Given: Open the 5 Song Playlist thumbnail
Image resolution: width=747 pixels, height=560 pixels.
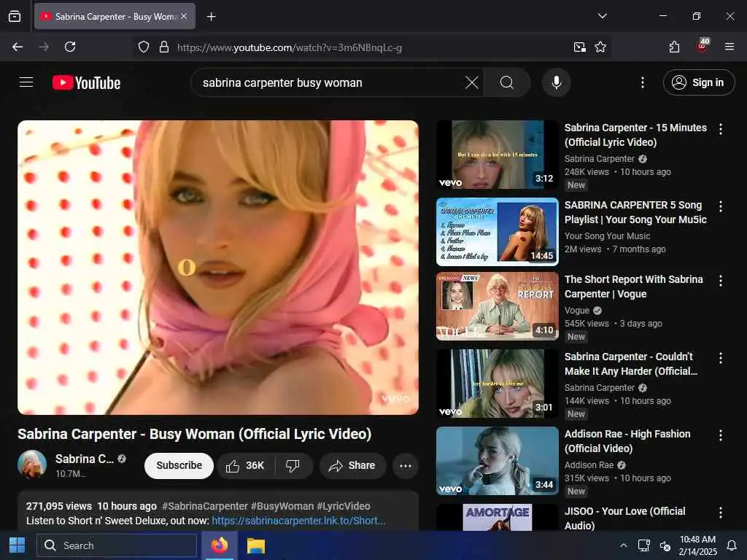Looking at the screenshot, I should click(497, 232).
